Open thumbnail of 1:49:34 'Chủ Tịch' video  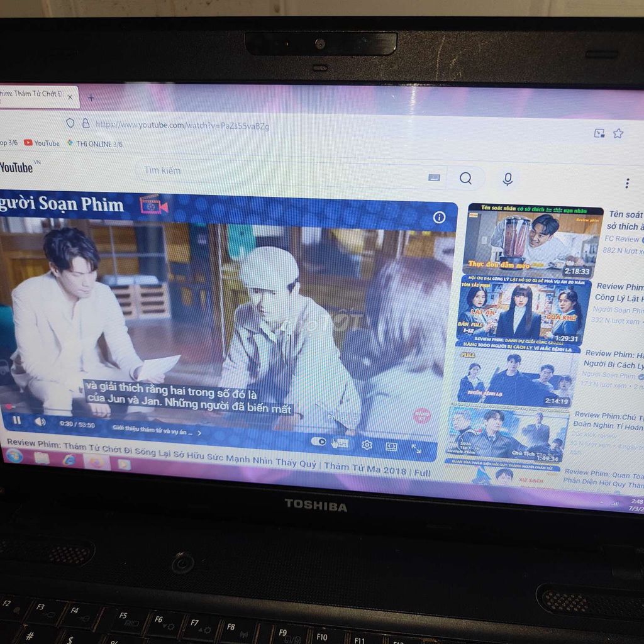508,434
